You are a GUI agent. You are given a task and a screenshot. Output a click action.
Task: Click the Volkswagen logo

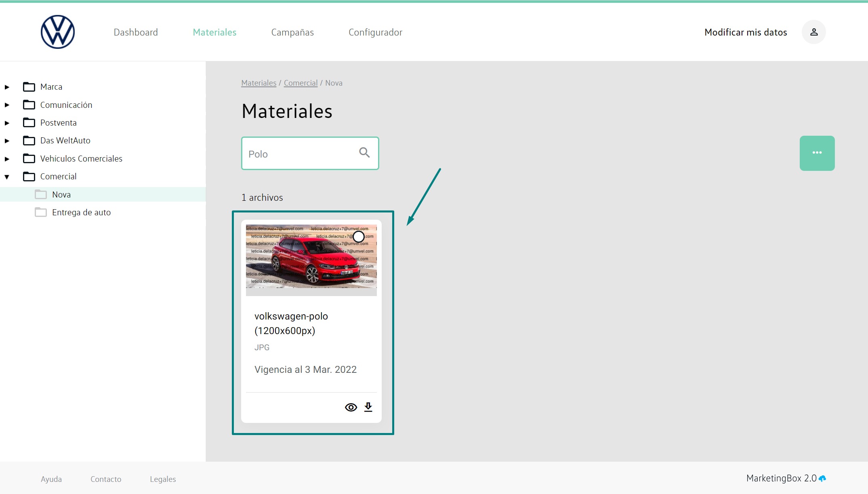(58, 32)
